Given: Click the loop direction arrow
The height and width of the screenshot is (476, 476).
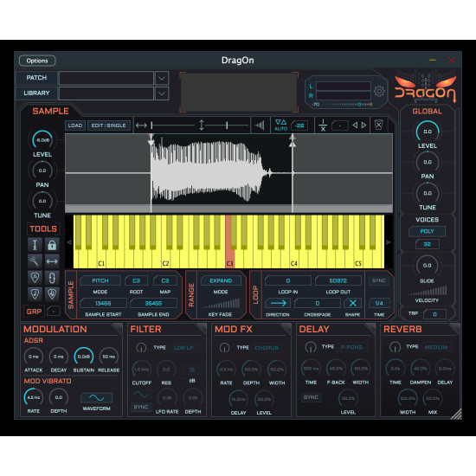Looking at the screenshot, I should [x=278, y=303].
